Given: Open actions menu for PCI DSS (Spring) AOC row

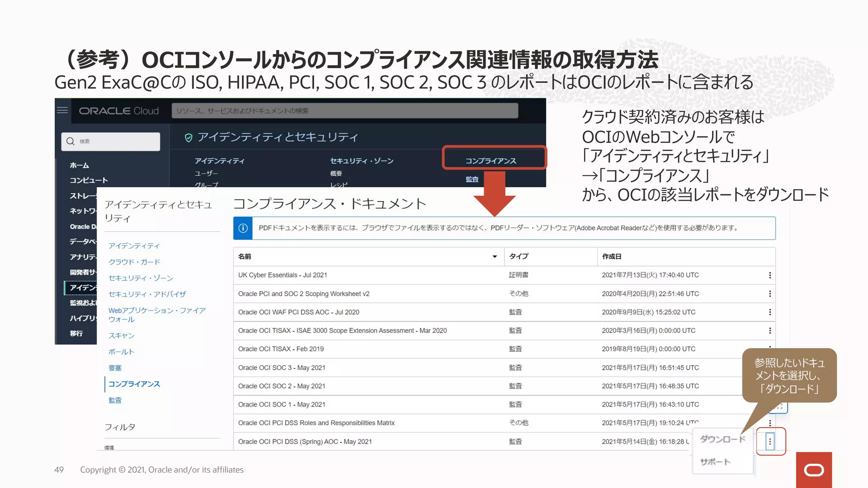Looking at the screenshot, I should 770,441.
